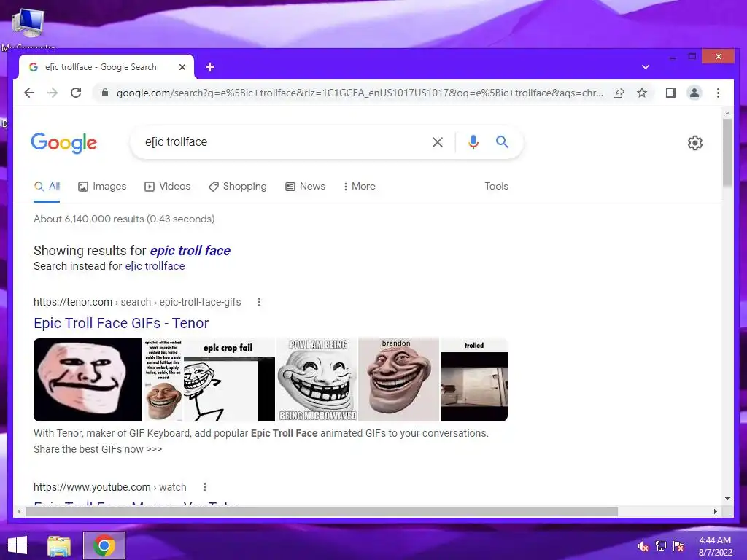Open options menu for Tenor result
Screen dimensions: 747x560
click(x=259, y=302)
